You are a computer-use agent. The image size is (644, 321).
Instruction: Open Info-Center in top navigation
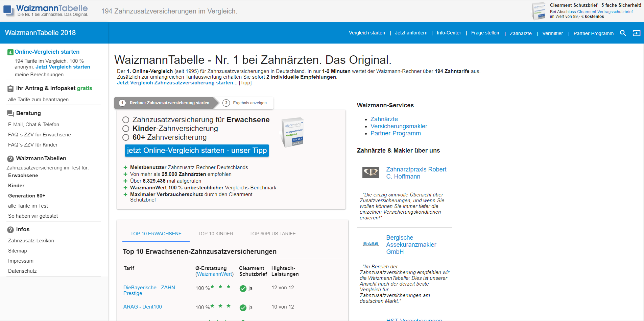coord(449,33)
